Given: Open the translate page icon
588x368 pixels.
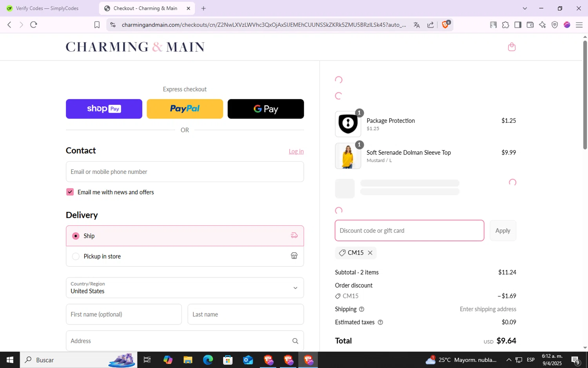Looking at the screenshot, I should 417,25.
